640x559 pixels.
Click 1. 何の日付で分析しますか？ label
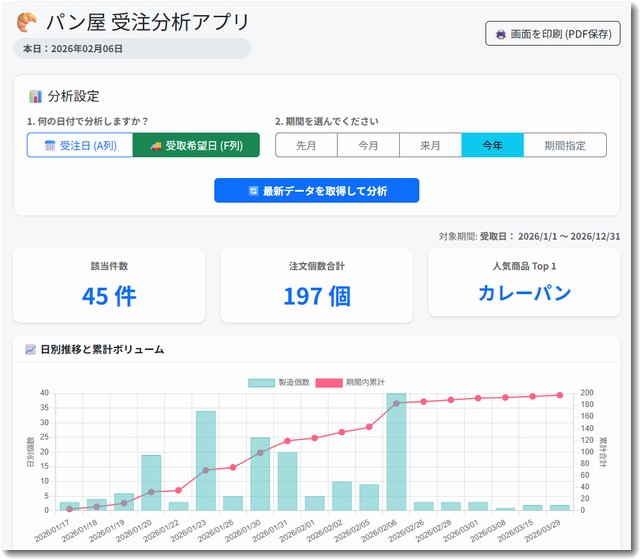[87, 121]
